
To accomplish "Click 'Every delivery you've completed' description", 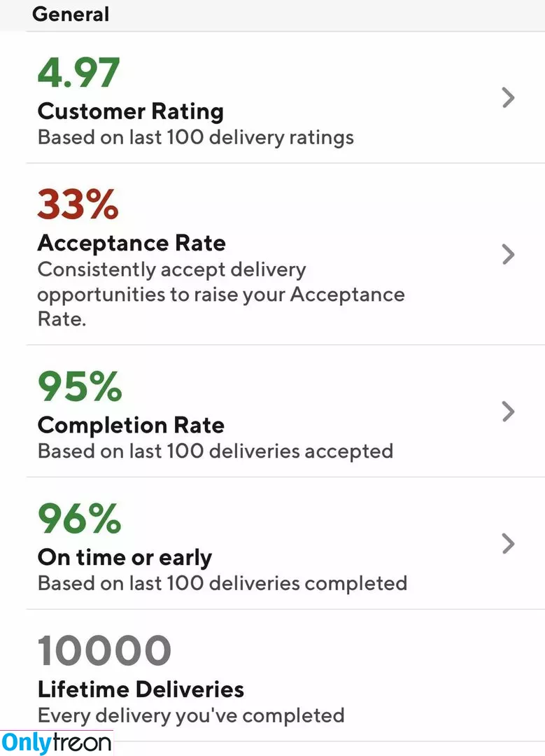I will tap(191, 715).
